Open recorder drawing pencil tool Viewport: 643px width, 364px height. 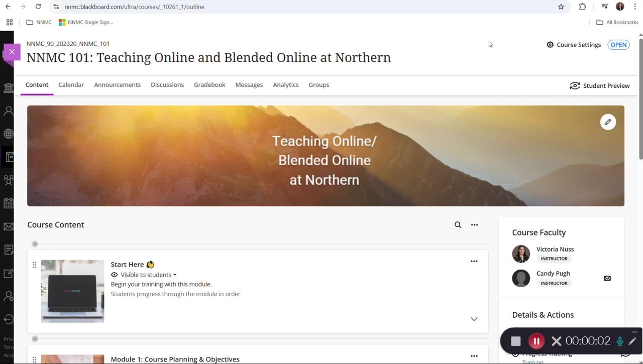point(632,341)
